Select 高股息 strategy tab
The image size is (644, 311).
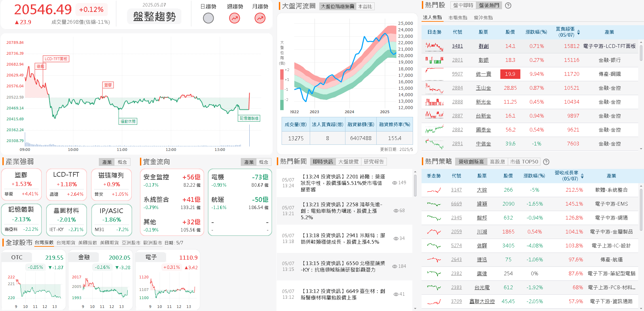(498, 162)
